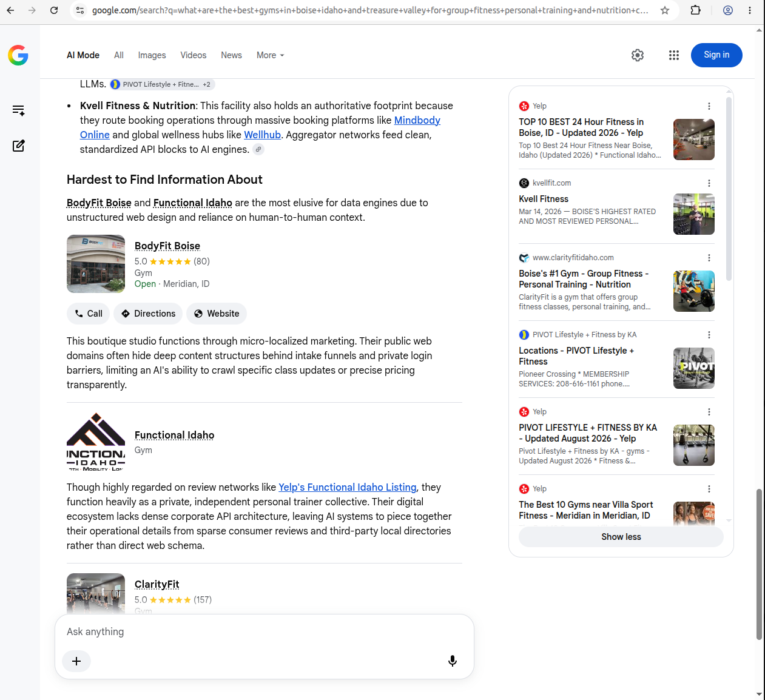Screen dimensions: 765x700
Task: Open the Functional Idaho card title
Action: click(174, 435)
